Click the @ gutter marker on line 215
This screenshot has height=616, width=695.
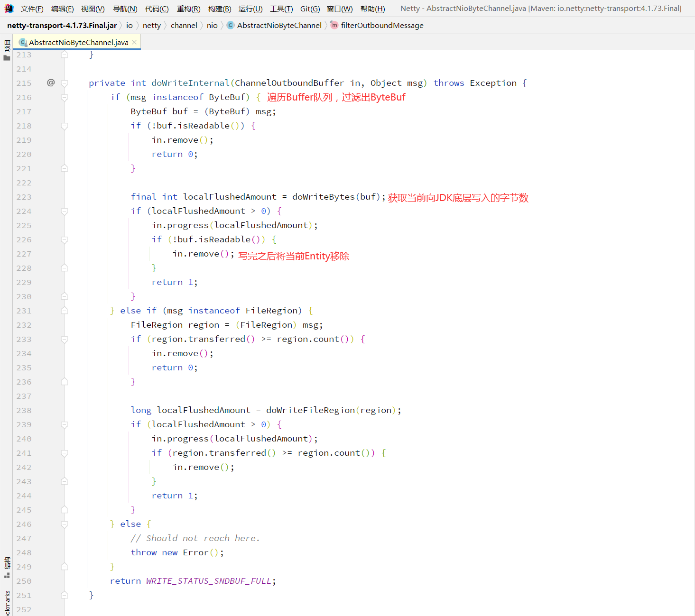coord(51,83)
